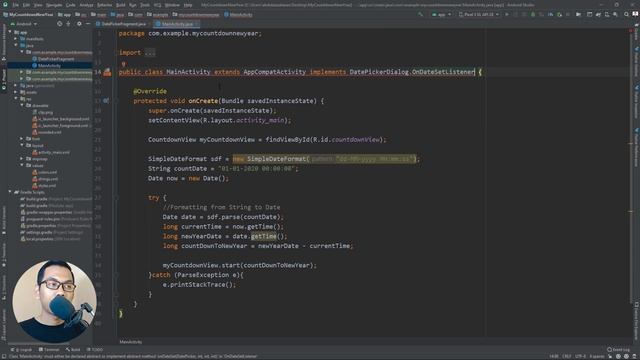The width and height of the screenshot is (640, 360).
Task: Toggle the Terminal tool window
Action: 49,350
